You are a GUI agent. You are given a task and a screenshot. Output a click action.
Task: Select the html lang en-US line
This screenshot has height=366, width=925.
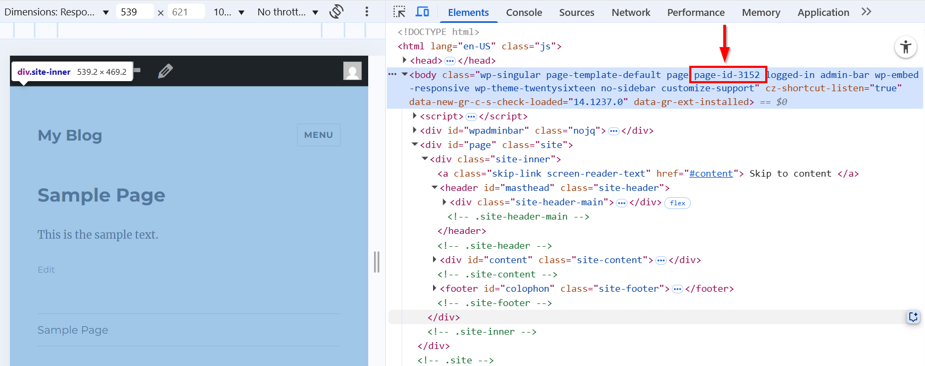pos(480,46)
